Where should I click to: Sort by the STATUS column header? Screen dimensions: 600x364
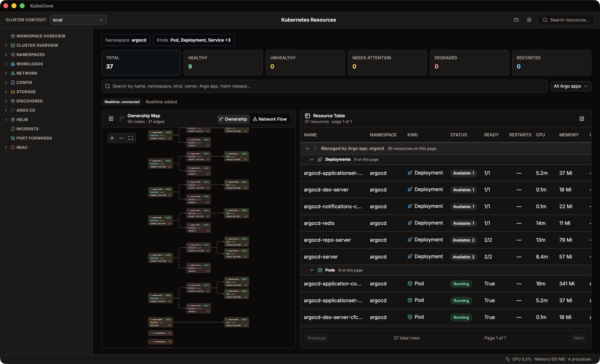458,135
